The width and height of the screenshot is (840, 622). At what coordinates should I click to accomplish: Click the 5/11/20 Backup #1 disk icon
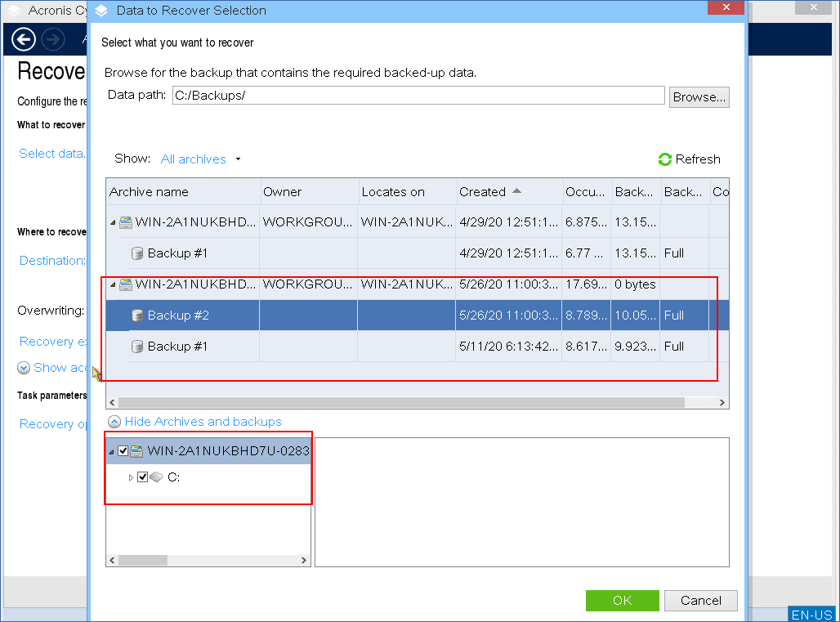click(137, 347)
